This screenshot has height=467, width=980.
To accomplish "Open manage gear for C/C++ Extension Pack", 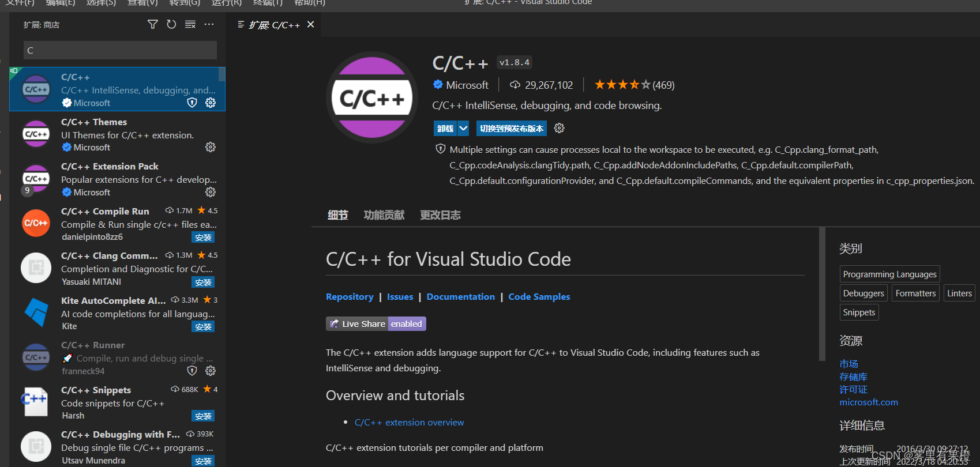I will click(211, 192).
